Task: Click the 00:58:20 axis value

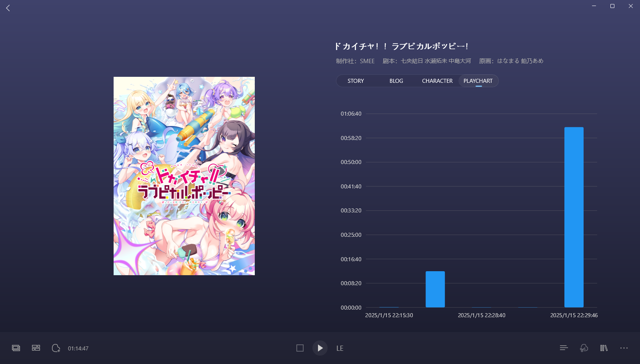Action: point(351,138)
